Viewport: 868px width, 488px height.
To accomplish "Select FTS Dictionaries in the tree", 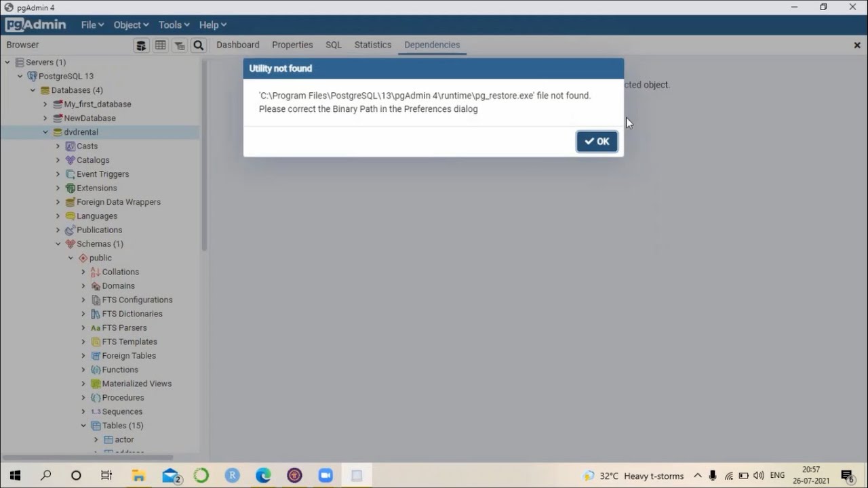I will click(x=132, y=314).
